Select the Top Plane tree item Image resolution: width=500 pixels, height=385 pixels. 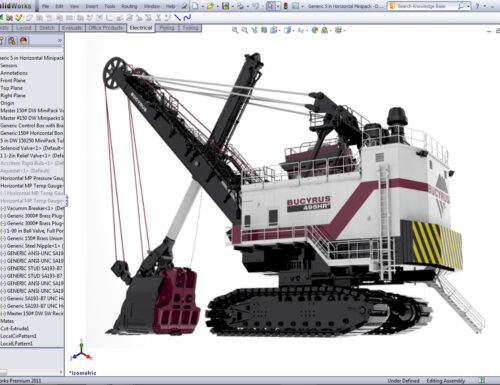[x=12, y=88]
